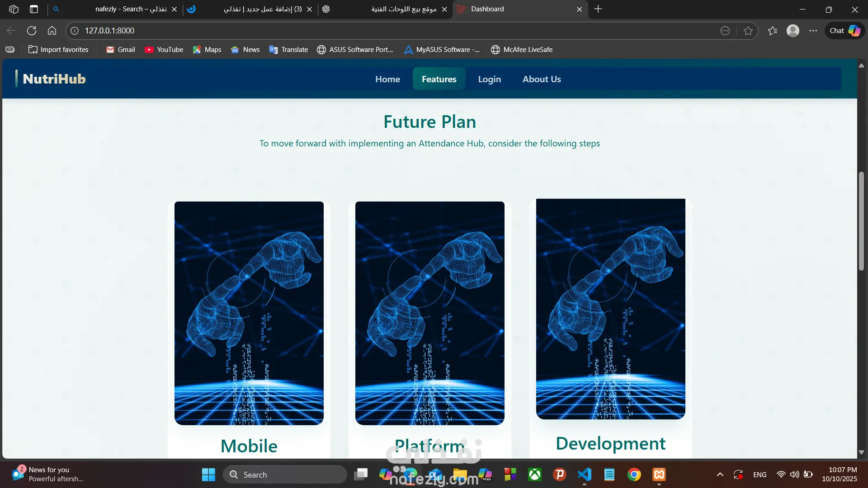Open a new browser tab
This screenshot has height=488, width=868.
[598, 9]
